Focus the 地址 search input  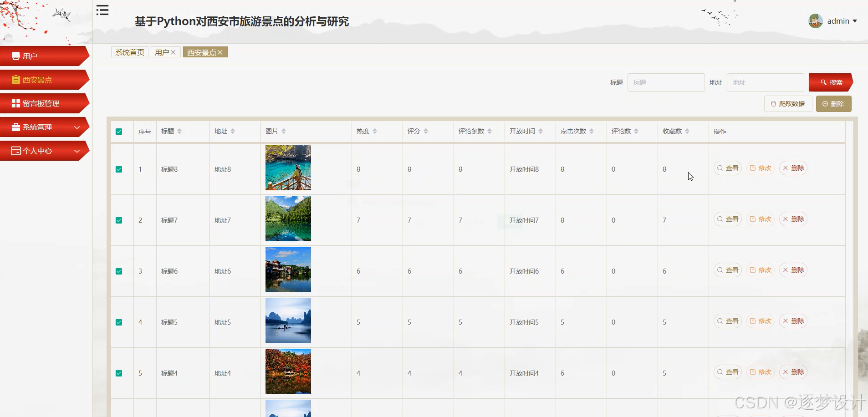point(765,82)
